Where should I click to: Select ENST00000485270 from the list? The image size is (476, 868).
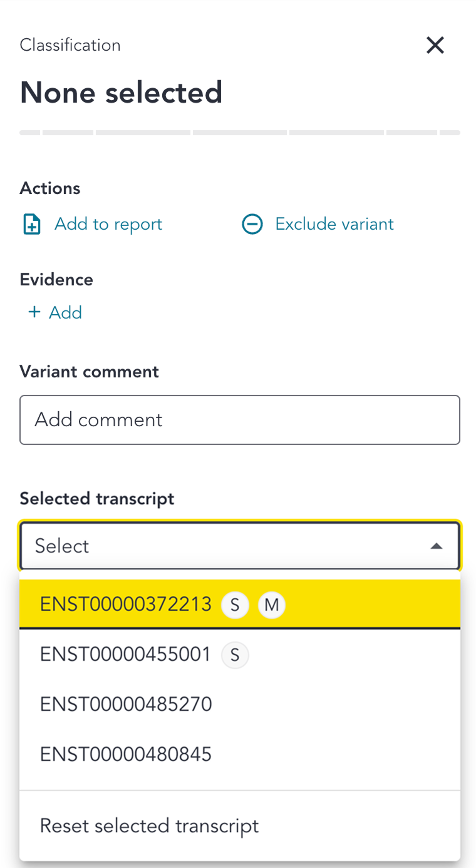tap(126, 705)
